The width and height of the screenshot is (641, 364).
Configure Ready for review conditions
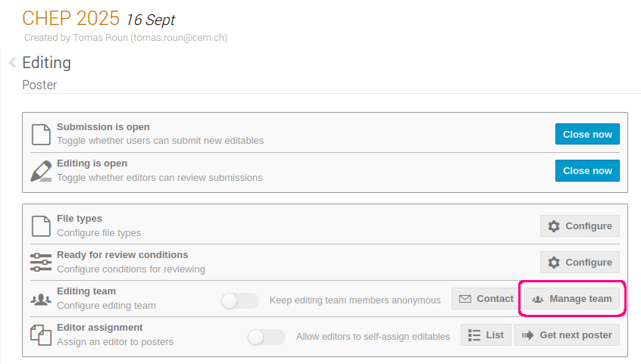point(580,263)
